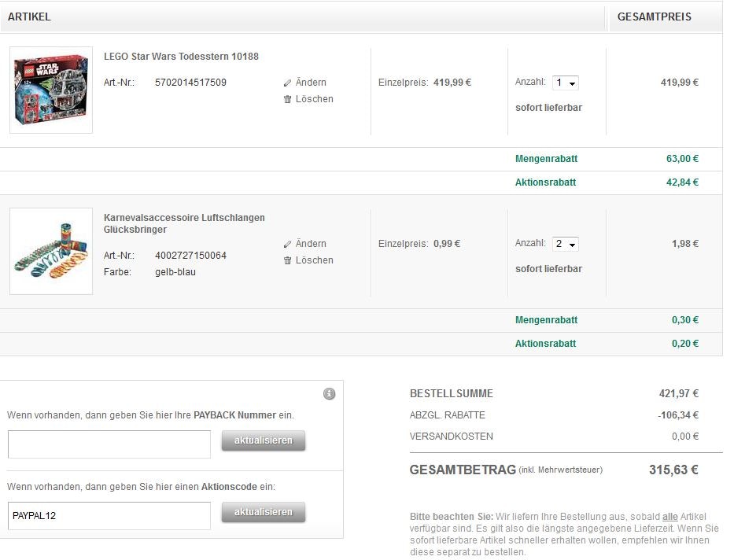Click the underlined word "alle" in notice
The image size is (734, 560).
(669, 517)
